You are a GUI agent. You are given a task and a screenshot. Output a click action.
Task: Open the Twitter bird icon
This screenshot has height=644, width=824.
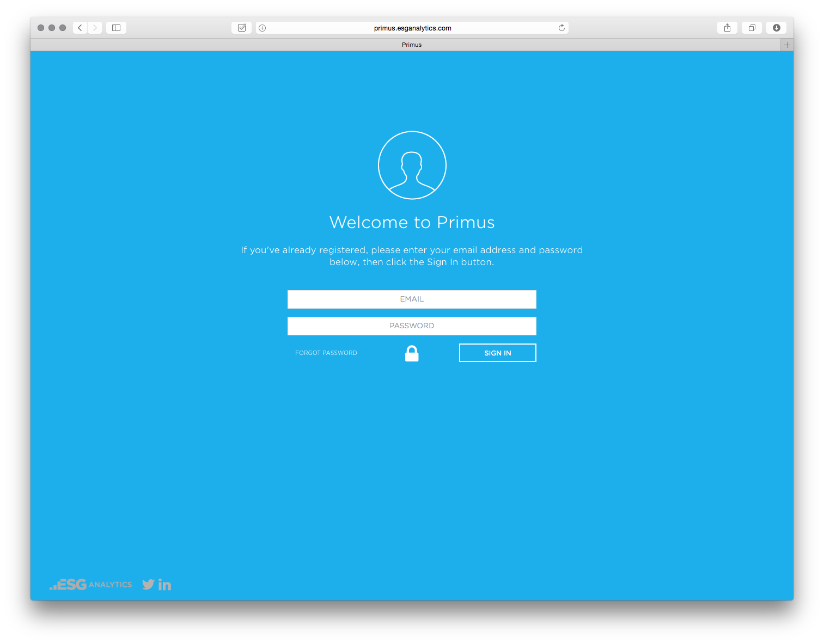pos(148,585)
